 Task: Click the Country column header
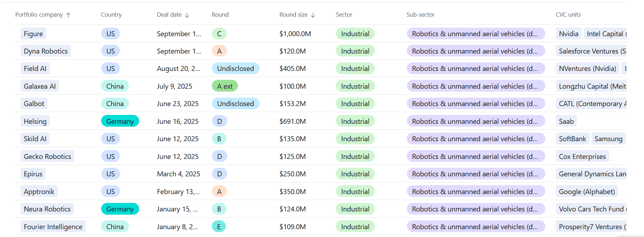[x=111, y=15]
